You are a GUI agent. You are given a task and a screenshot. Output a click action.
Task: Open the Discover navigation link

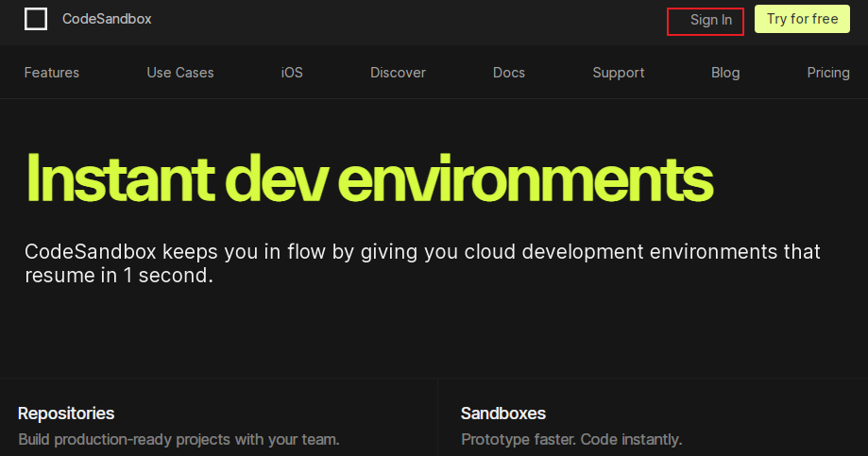pos(398,73)
